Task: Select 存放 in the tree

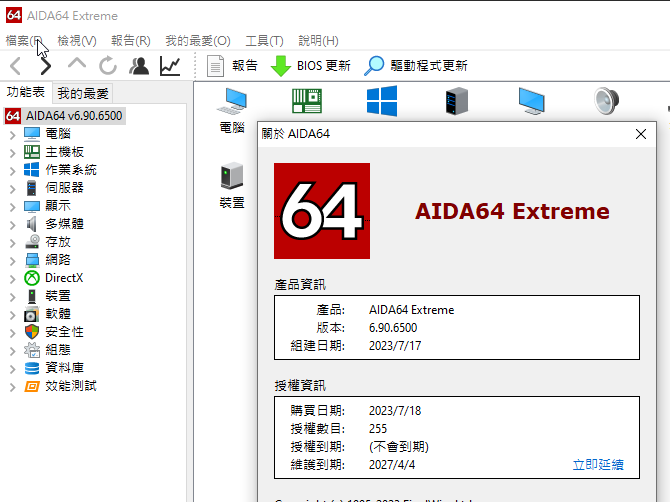Action: pos(58,242)
